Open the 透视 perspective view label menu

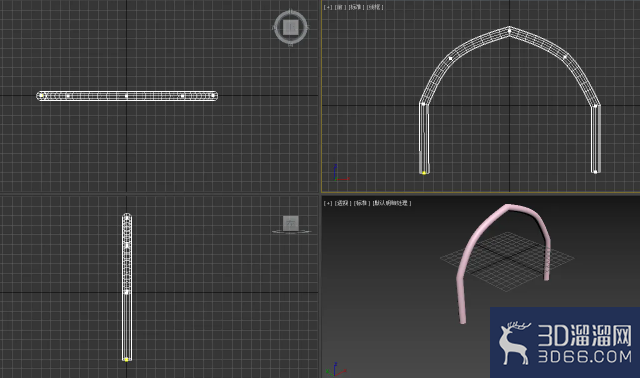(x=343, y=203)
